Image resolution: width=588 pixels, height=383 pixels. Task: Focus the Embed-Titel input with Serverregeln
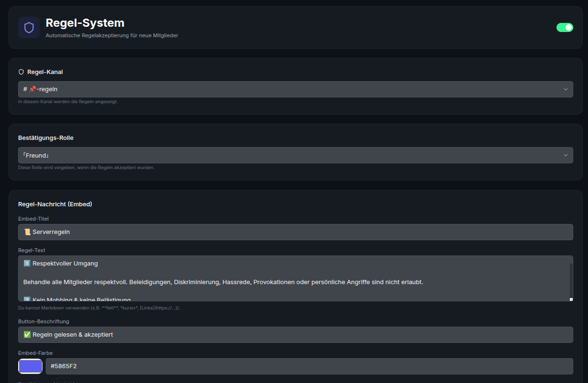tap(295, 232)
